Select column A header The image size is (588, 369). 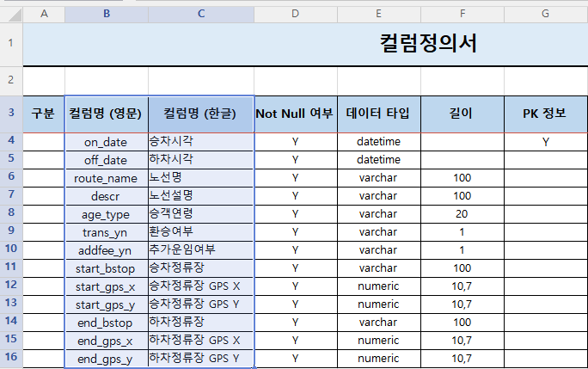(x=44, y=15)
